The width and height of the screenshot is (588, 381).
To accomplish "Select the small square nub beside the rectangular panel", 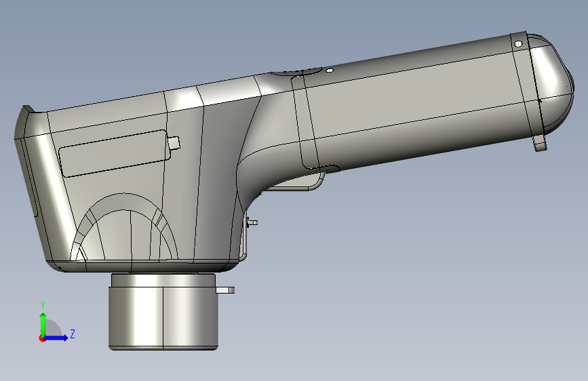I will coord(174,143).
